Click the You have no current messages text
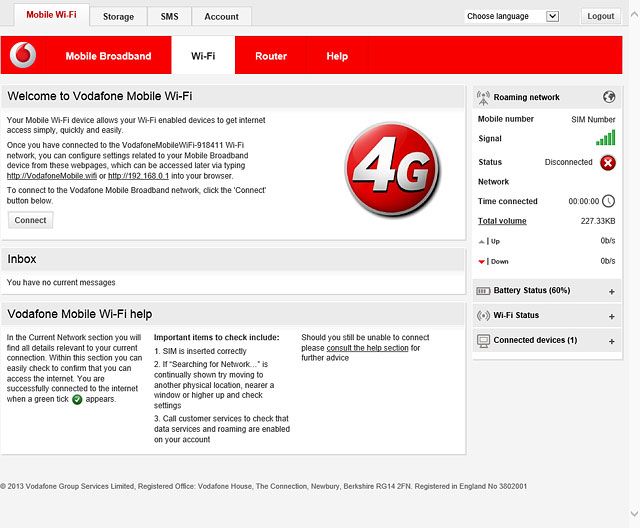Viewport: 640px width, 528px height. click(61, 282)
